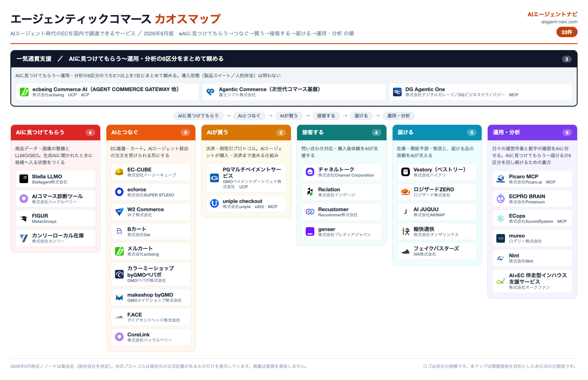Click the teal 接客する column header
The image size is (588, 380).
click(342, 132)
